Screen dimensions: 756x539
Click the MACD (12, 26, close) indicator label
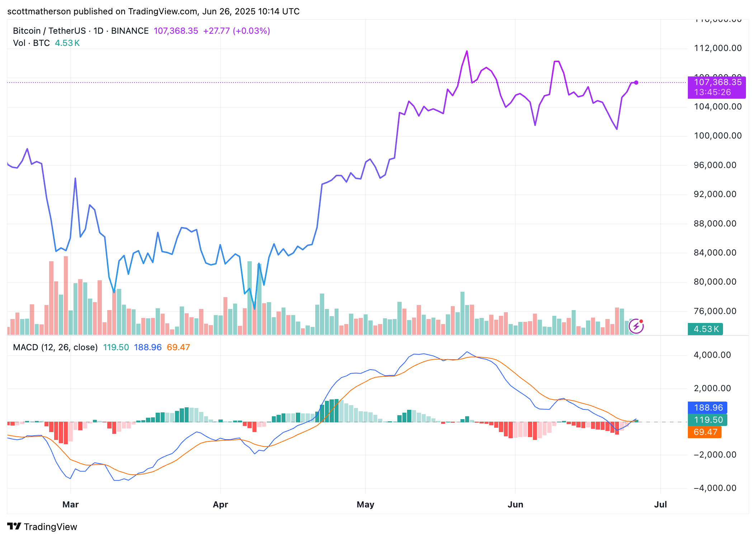coord(55,347)
